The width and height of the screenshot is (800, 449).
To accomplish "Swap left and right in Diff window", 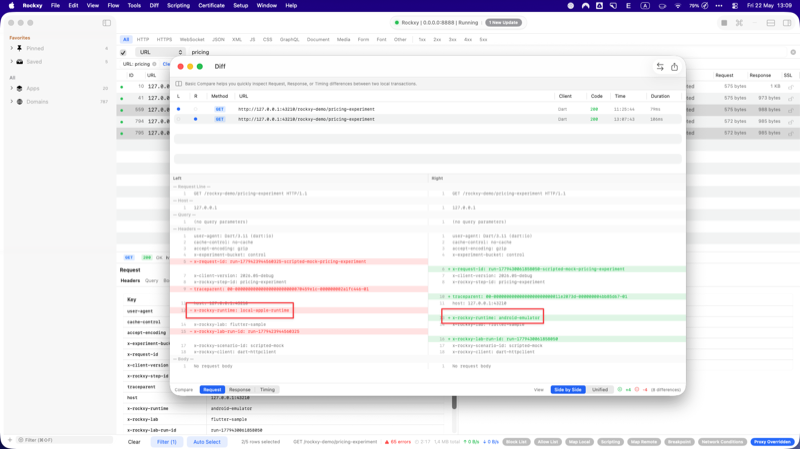I will click(x=660, y=67).
